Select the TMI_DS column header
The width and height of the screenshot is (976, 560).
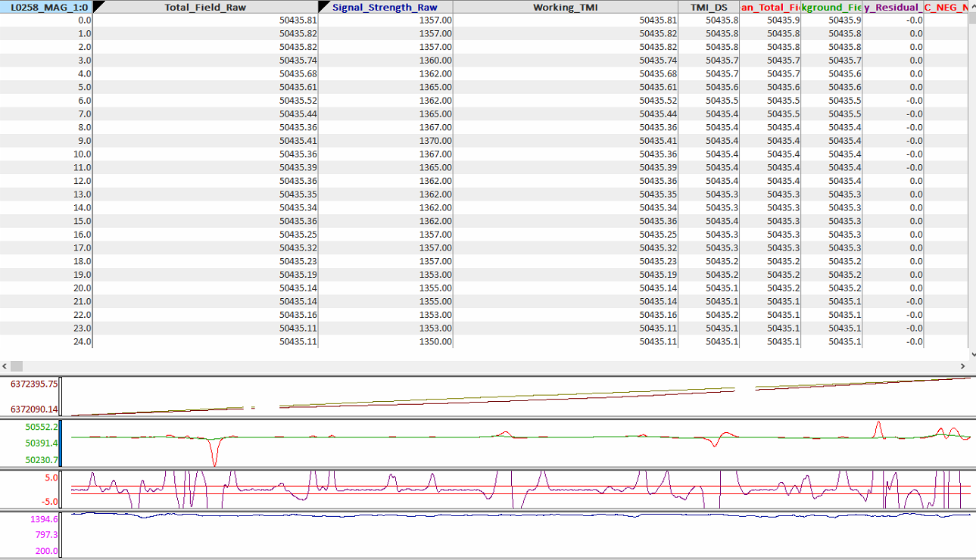[709, 7]
